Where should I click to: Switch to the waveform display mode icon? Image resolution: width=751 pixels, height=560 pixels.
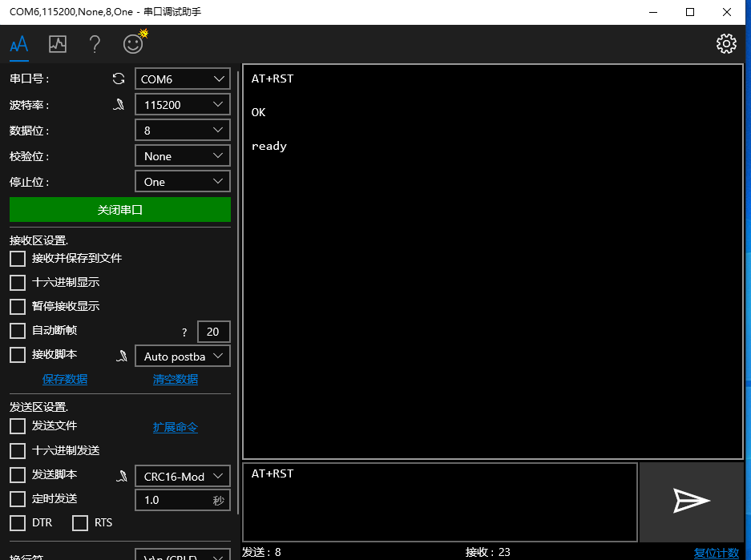coord(57,44)
